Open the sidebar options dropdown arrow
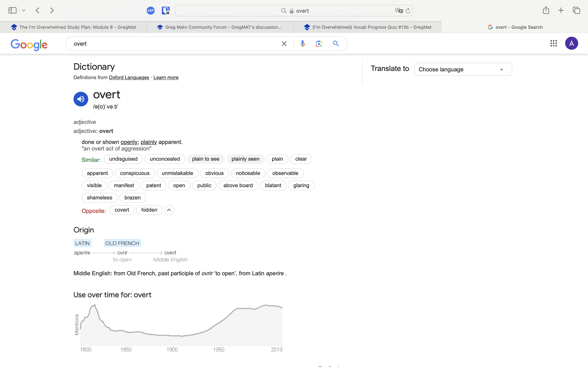This screenshot has height=367, width=588. tap(23, 10)
